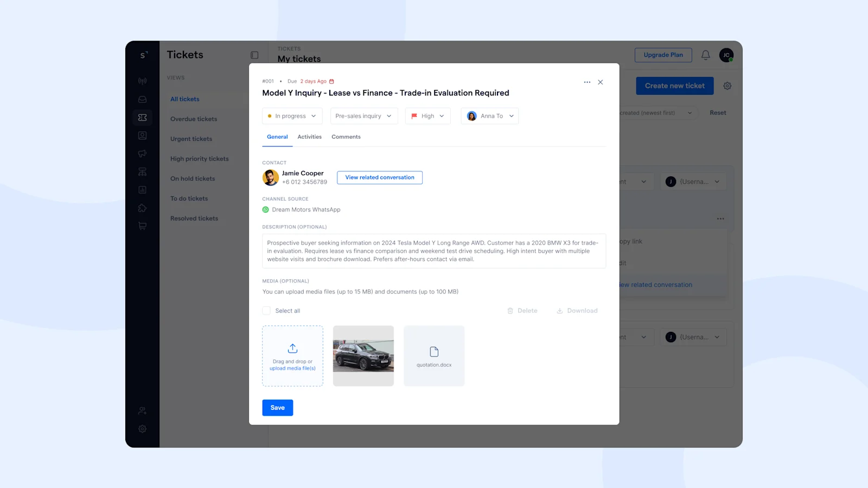The width and height of the screenshot is (868, 488).
Task: Change the High priority via its dropdown
Action: click(x=427, y=115)
